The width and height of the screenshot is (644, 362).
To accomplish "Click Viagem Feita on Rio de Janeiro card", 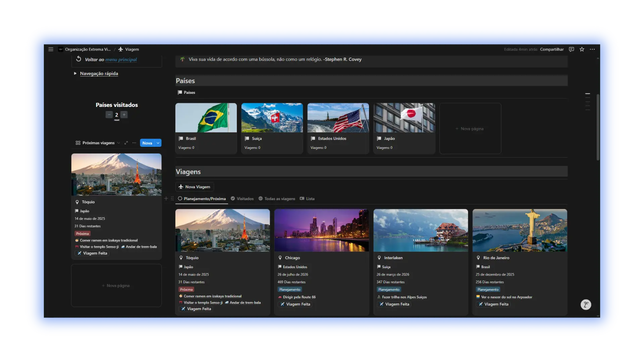I will [493, 304].
